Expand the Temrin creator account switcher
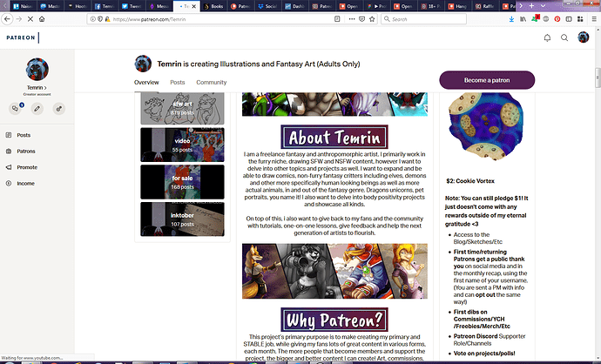 [37, 88]
